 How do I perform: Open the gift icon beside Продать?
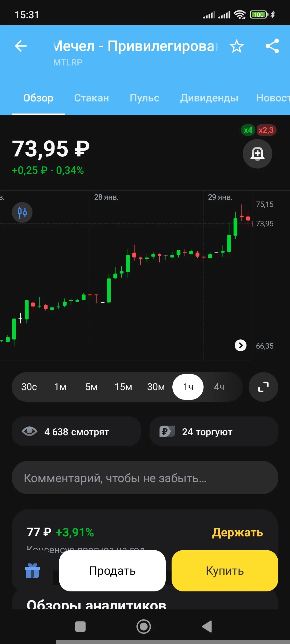(32, 571)
